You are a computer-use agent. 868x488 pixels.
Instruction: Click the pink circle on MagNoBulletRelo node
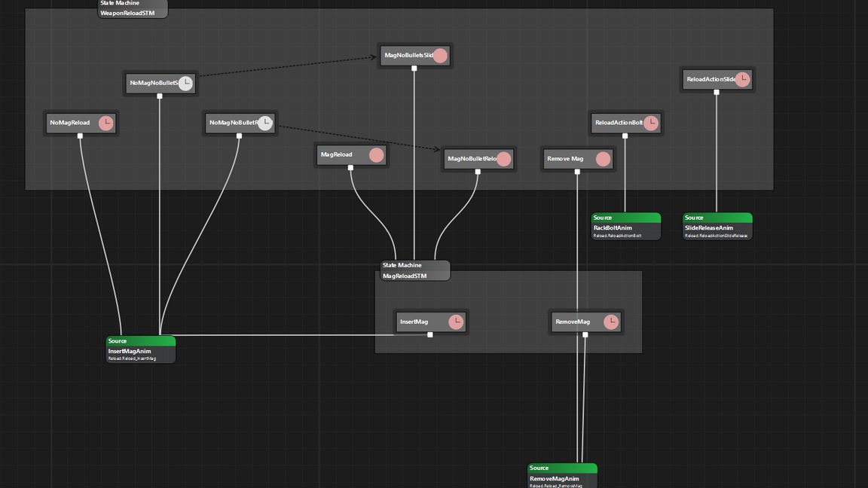pos(504,159)
